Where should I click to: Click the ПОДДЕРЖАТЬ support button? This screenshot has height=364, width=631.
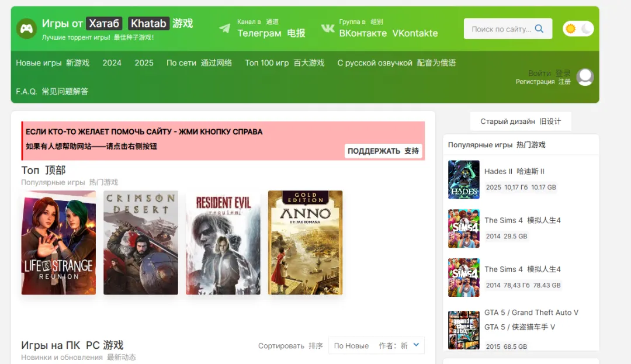click(x=383, y=151)
